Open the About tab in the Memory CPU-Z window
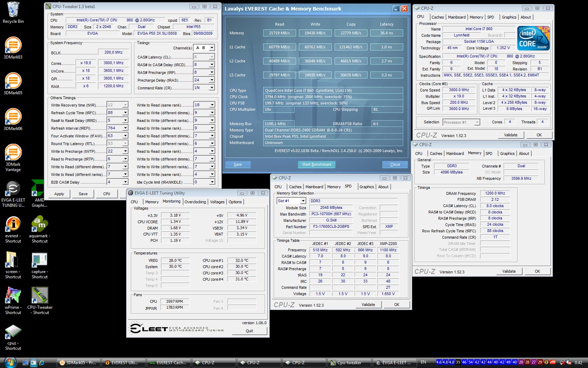 click(524, 154)
